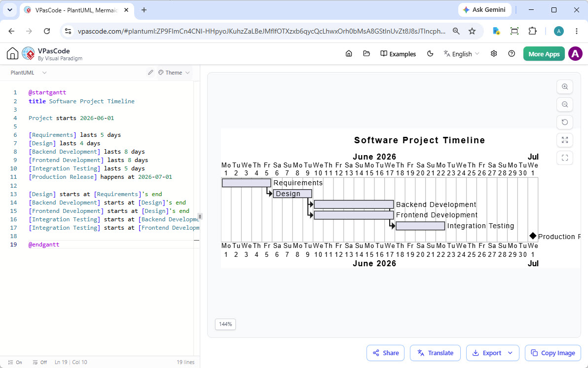
Task: Expand the Export options arrow
Action: tap(511, 353)
